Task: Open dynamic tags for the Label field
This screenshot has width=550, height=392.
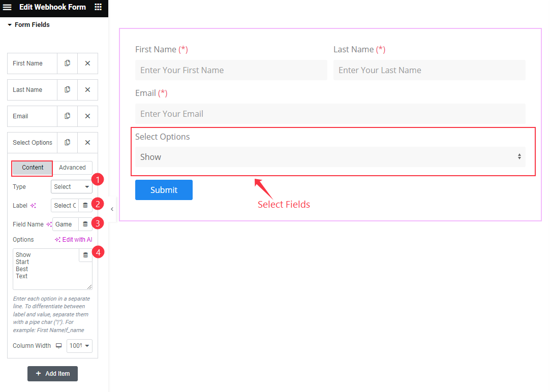Action: tap(85, 205)
